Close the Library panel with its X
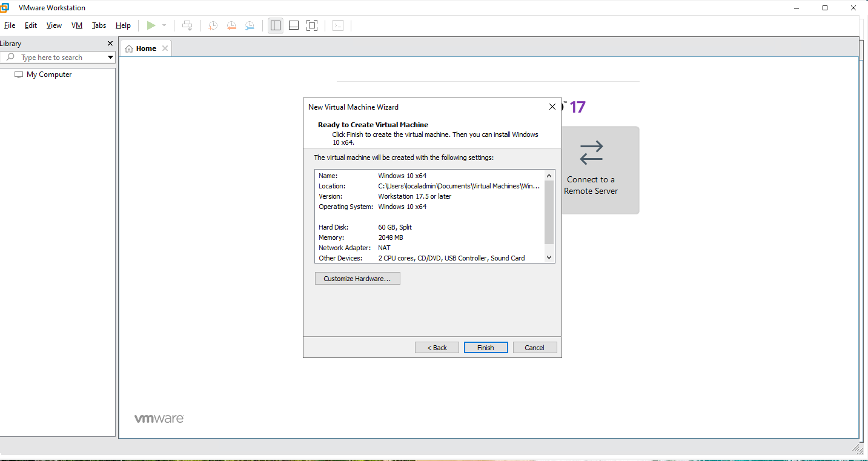 (x=110, y=44)
